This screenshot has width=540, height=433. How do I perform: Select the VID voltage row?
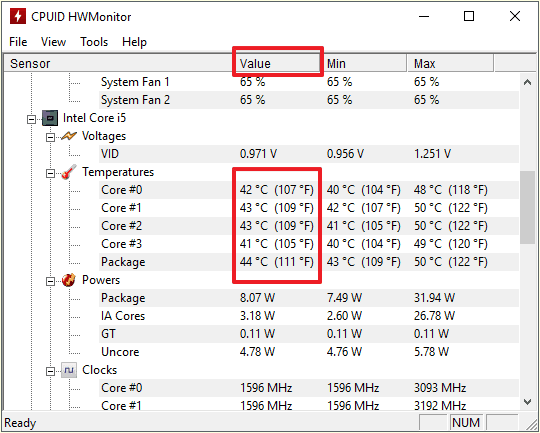pyautogui.click(x=309, y=154)
